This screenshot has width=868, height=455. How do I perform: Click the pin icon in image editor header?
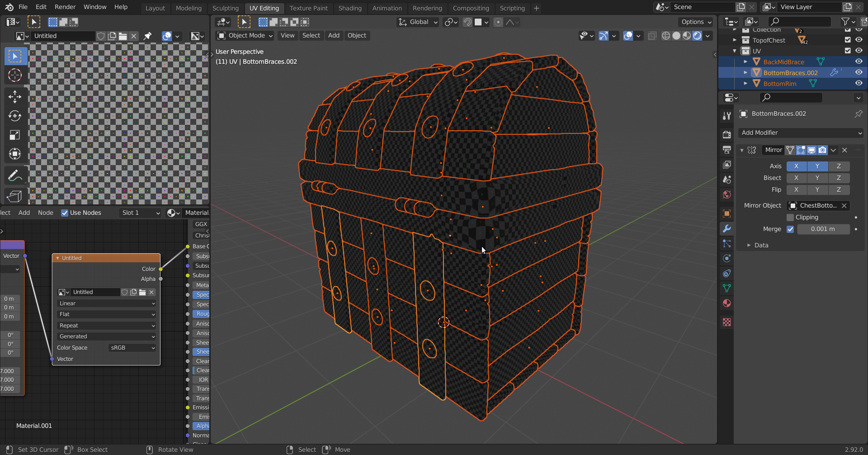click(x=147, y=36)
